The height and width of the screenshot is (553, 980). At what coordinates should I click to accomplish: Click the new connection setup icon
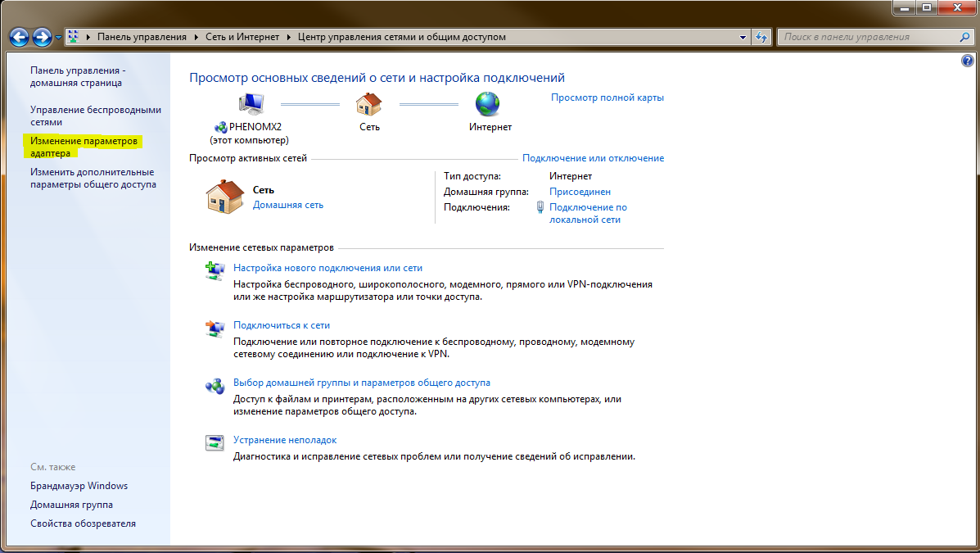click(215, 271)
